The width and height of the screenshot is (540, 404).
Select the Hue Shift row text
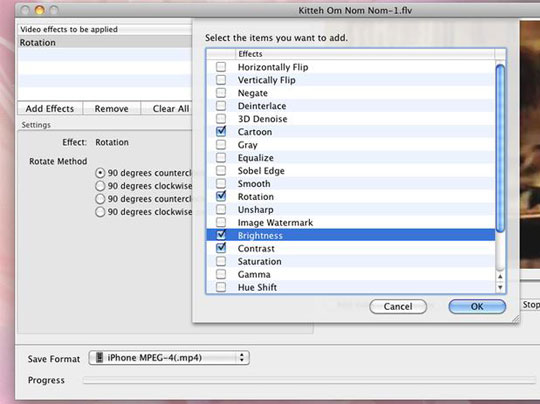(257, 287)
